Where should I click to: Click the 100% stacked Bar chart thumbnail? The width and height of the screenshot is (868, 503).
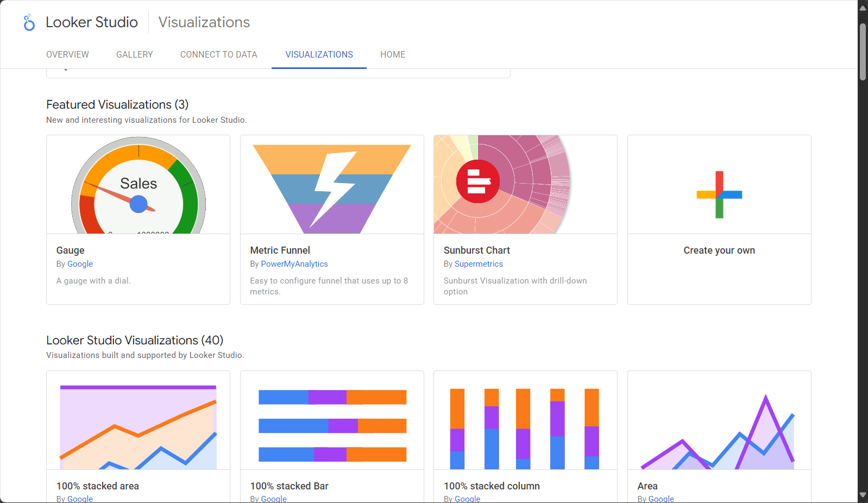click(x=332, y=420)
